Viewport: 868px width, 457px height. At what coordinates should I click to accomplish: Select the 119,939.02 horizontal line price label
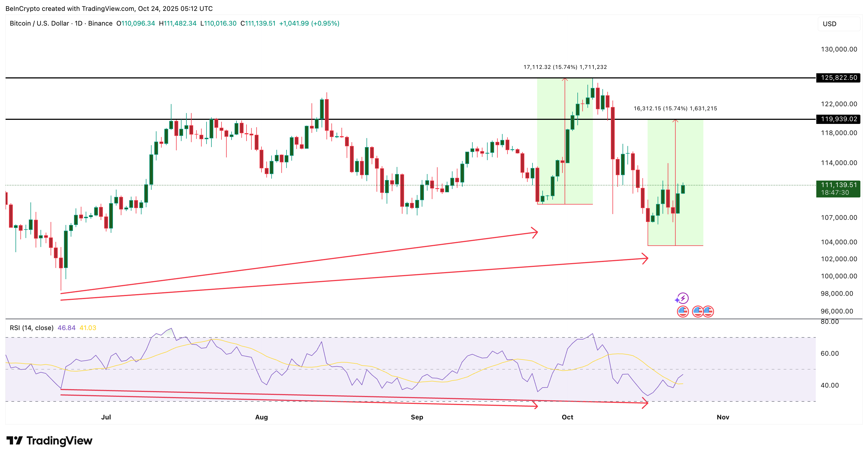pyautogui.click(x=838, y=119)
